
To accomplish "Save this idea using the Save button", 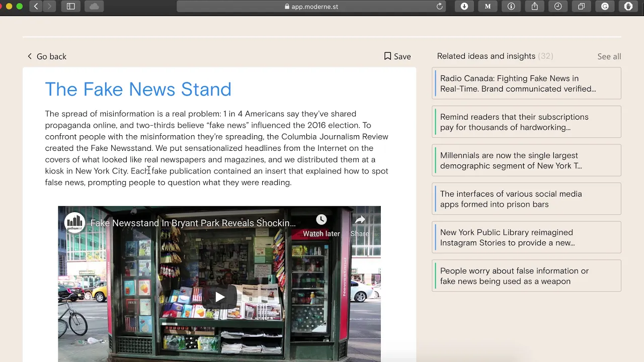I will tap(397, 56).
